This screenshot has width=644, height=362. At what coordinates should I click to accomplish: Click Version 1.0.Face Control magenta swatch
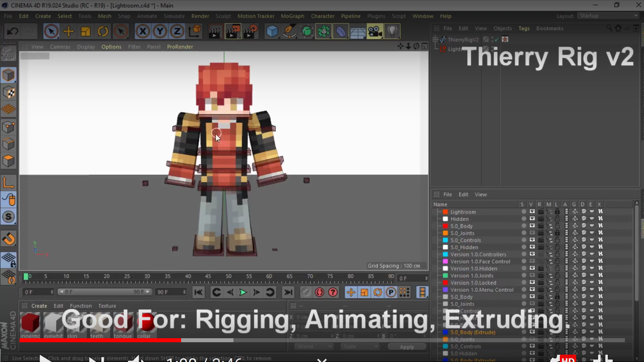(445, 261)
